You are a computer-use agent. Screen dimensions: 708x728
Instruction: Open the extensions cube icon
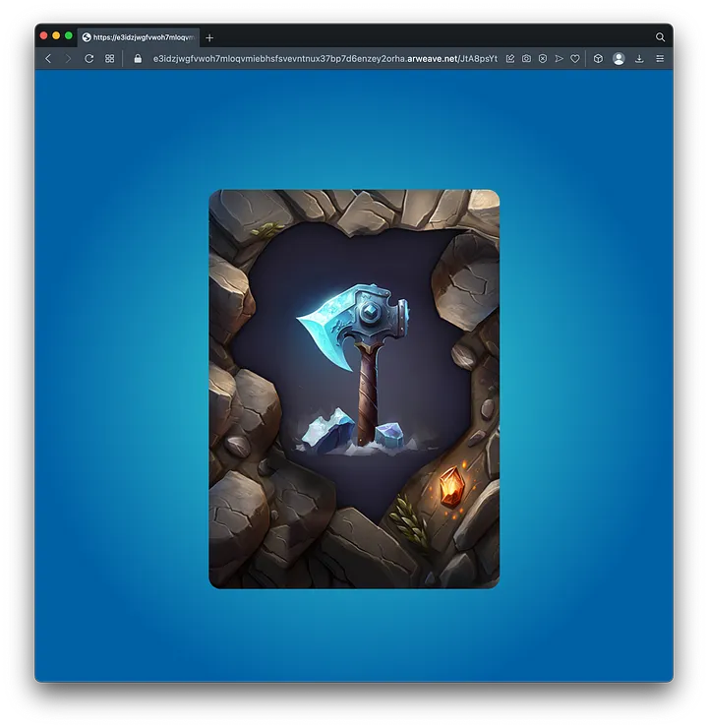tap(598, 58)
